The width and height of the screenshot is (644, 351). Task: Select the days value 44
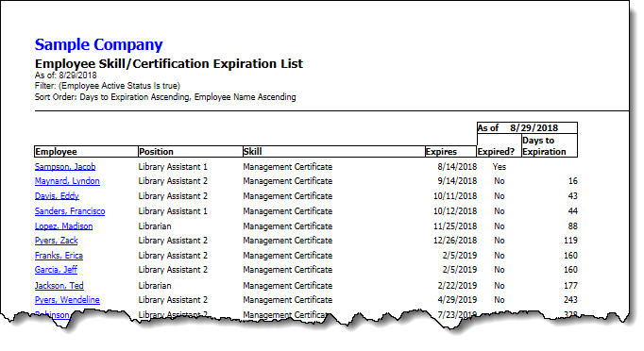click(x=572, y=211)
